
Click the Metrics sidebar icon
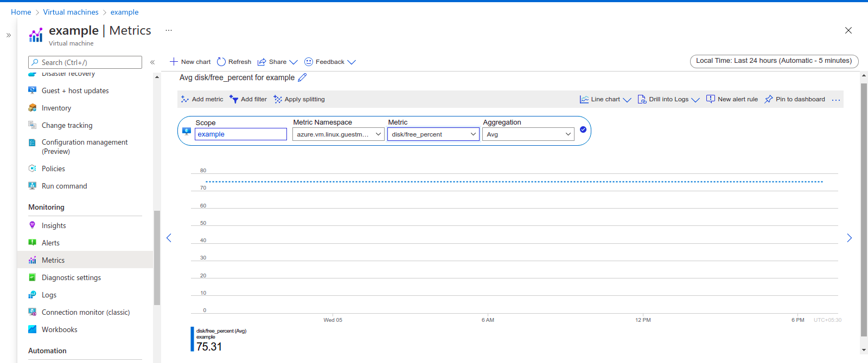click(x=32, y=260)
